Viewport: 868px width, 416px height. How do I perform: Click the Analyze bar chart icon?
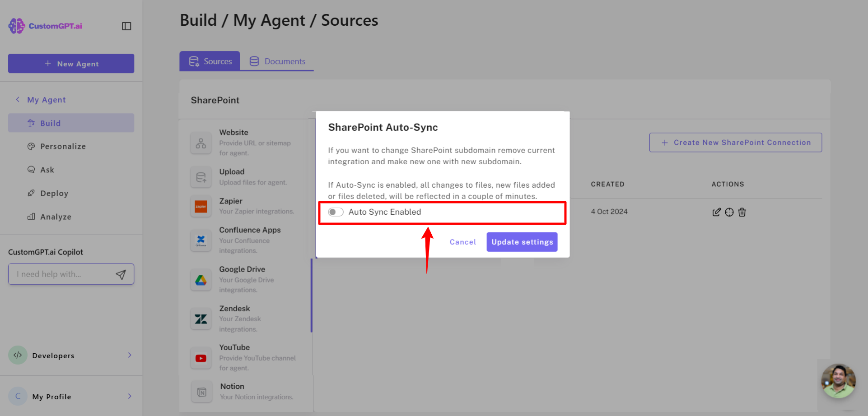point(31,217)
